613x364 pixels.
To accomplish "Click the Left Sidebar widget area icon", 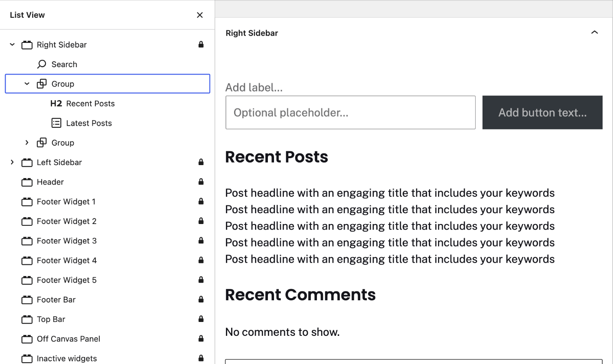I will coord(27,162).
